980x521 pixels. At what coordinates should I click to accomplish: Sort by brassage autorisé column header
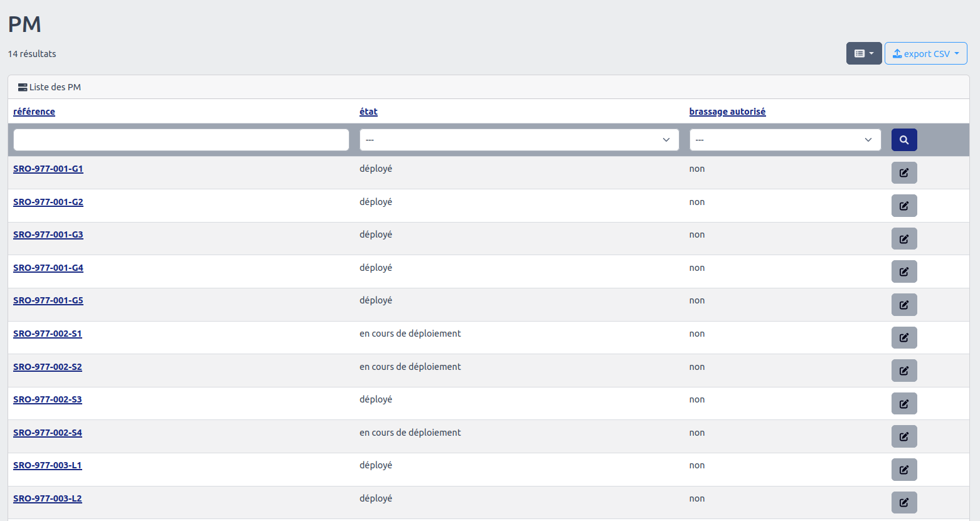pos(727,112)
